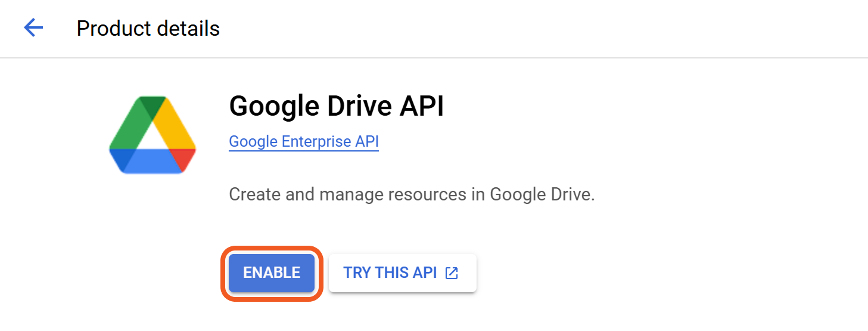Click "Google Drive" at the end of the description
The width and height of the screenshot is (868, 331).
(541, 194)
